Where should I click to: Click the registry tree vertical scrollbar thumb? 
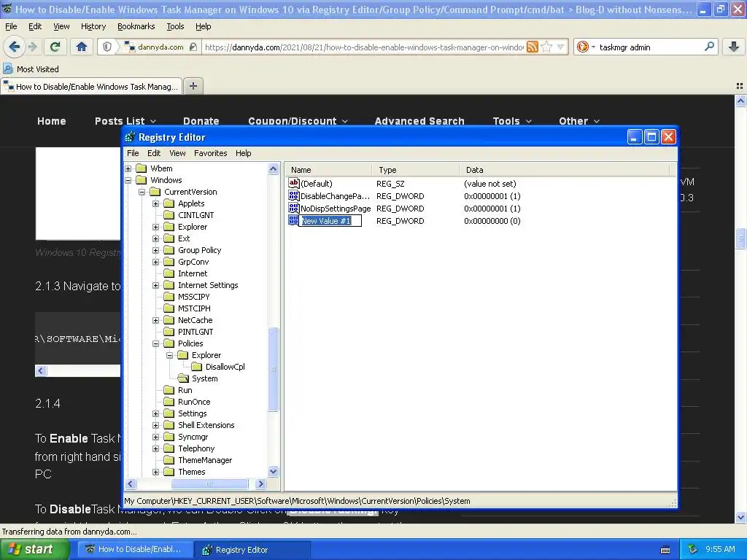(x=273, y=369)
